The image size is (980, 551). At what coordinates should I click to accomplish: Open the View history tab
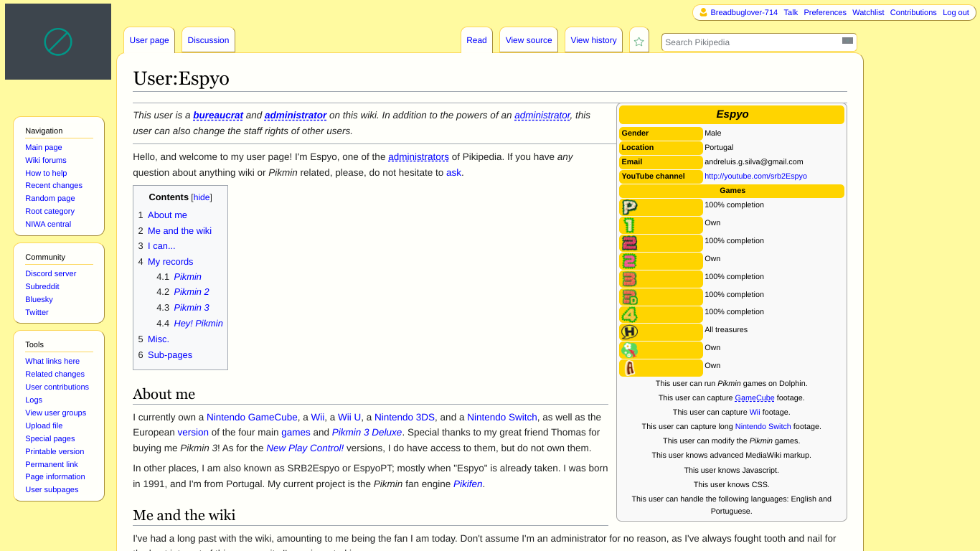593,40
